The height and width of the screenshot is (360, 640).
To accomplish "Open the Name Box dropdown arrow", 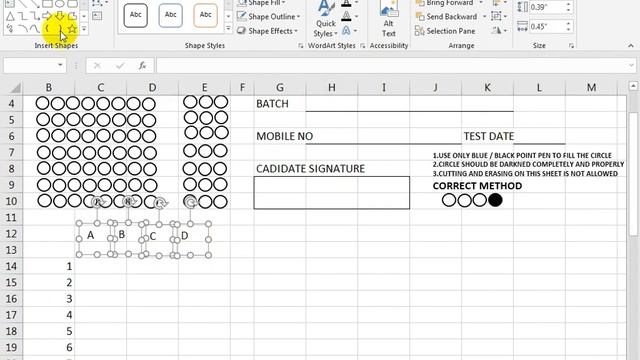I will [x=60, y=65].
